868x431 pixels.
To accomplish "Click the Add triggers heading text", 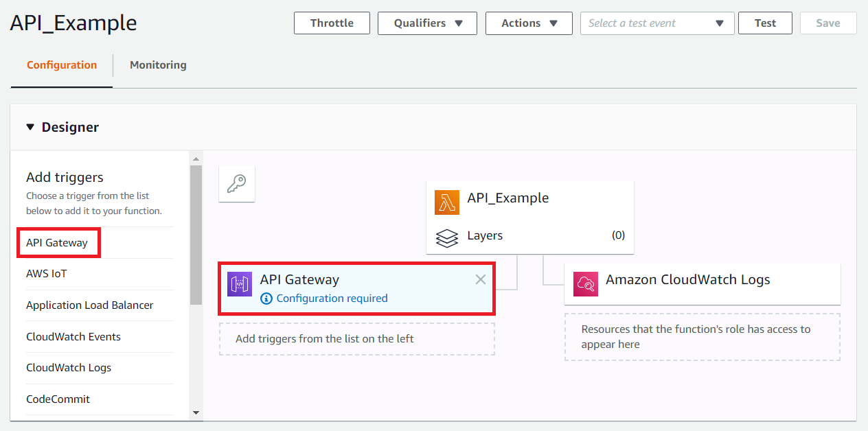I will (x=65, y=178).
